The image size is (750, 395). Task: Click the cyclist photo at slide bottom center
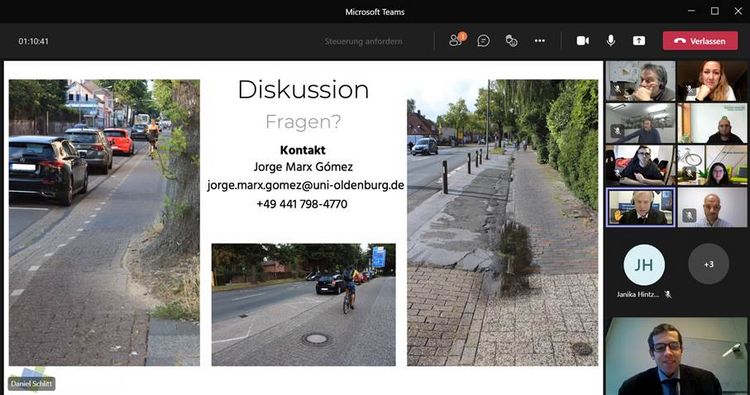tap(304, 305)
